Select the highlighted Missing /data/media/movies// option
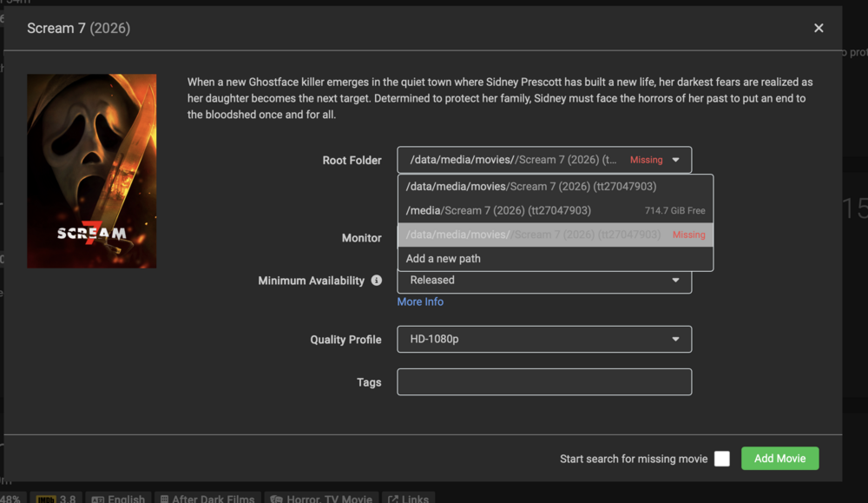This screenshot has height=503, width=868. click(x=556, y=235)
